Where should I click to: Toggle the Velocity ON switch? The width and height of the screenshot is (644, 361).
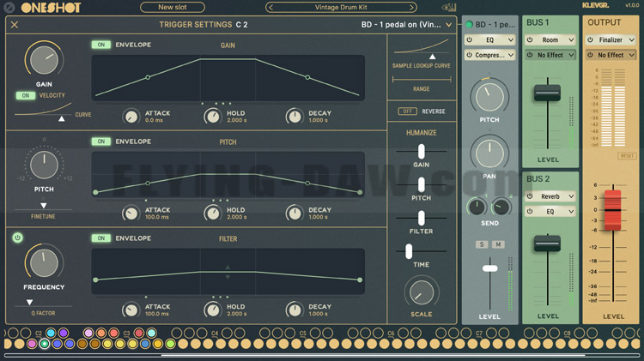point(26,95)
